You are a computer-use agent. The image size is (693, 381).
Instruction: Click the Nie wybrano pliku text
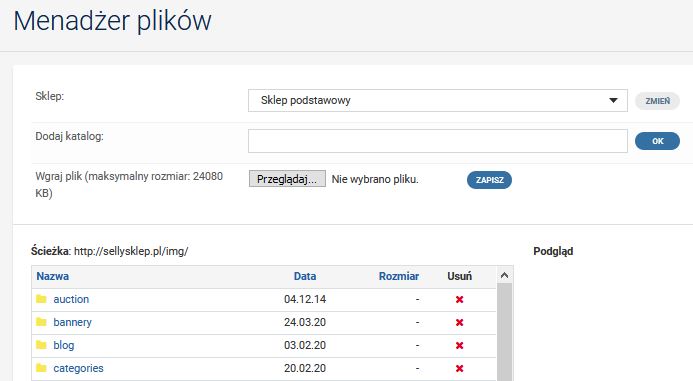pyautogui.click(x=375, y=179)
